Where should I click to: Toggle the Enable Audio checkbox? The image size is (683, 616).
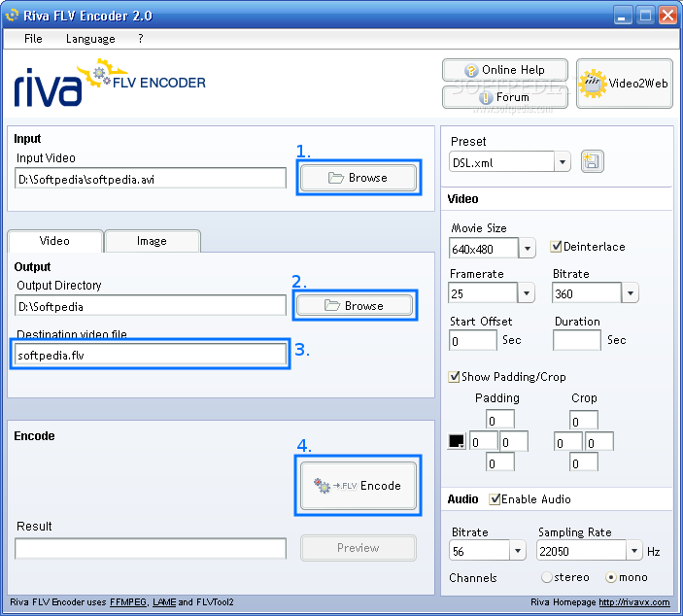tap(495, 499)
